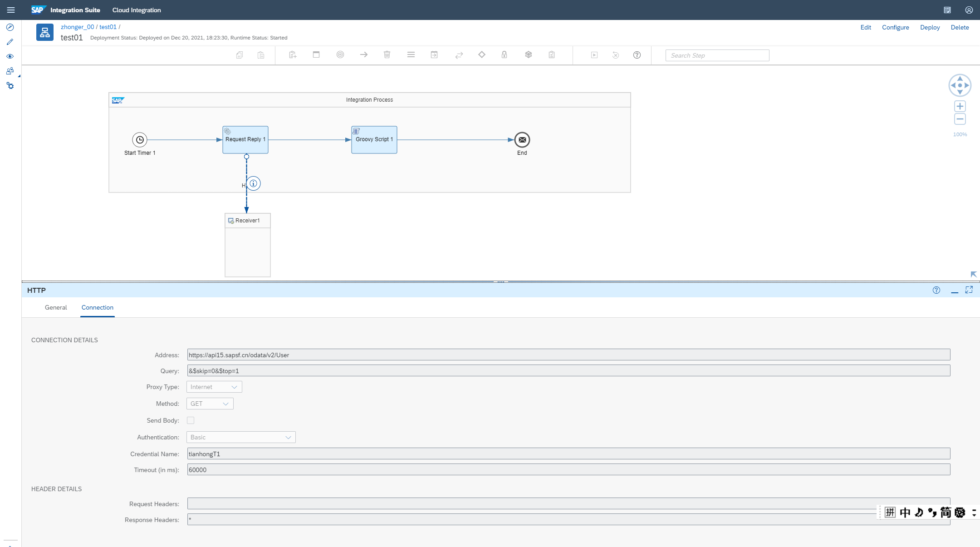Expand the Proxy Type dropdown

pos(214,387)
